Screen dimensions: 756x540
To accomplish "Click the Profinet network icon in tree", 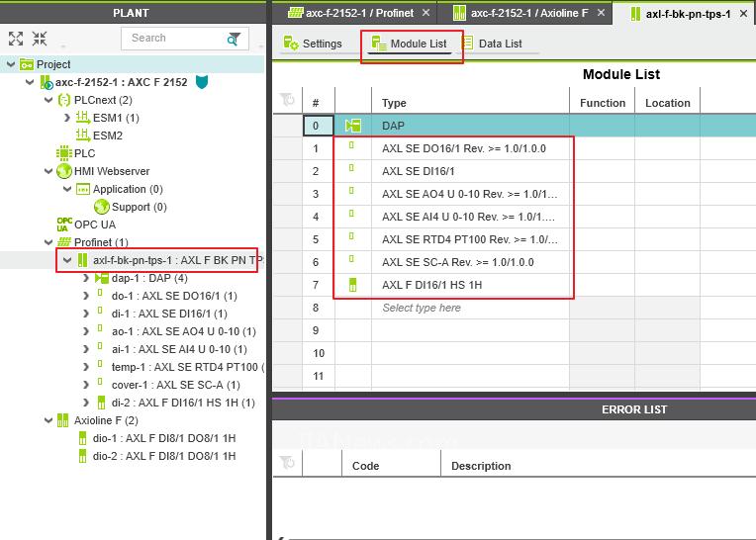I will pos(64,242).
